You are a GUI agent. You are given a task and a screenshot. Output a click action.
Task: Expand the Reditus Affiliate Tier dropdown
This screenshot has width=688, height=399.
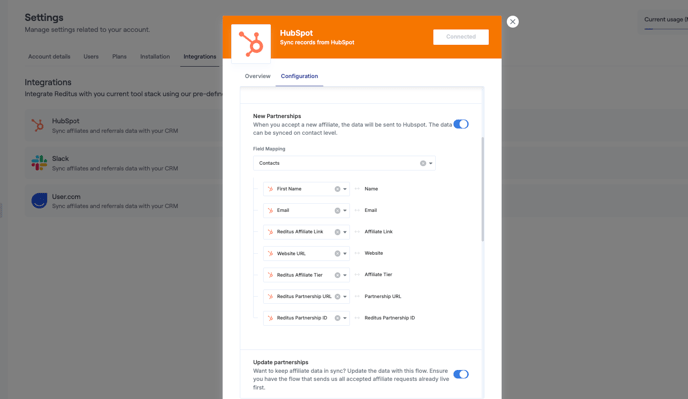click(345, 275)
